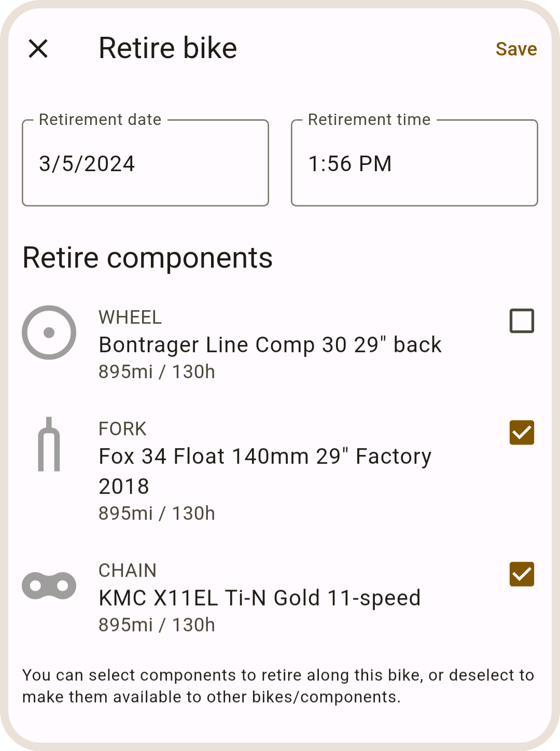Screen dimensions: 560x751
Task: Click the fork component icon
Action: point(49,444)
